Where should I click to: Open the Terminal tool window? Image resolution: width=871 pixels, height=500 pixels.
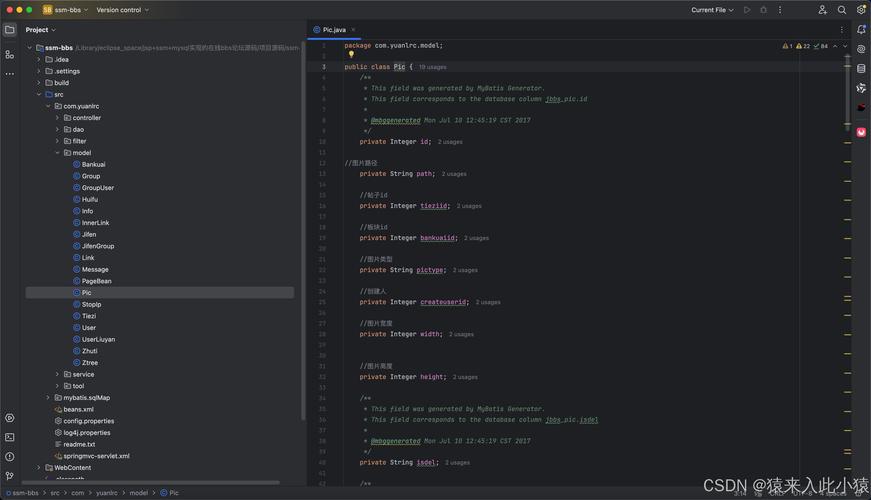(x=10, y=437)
